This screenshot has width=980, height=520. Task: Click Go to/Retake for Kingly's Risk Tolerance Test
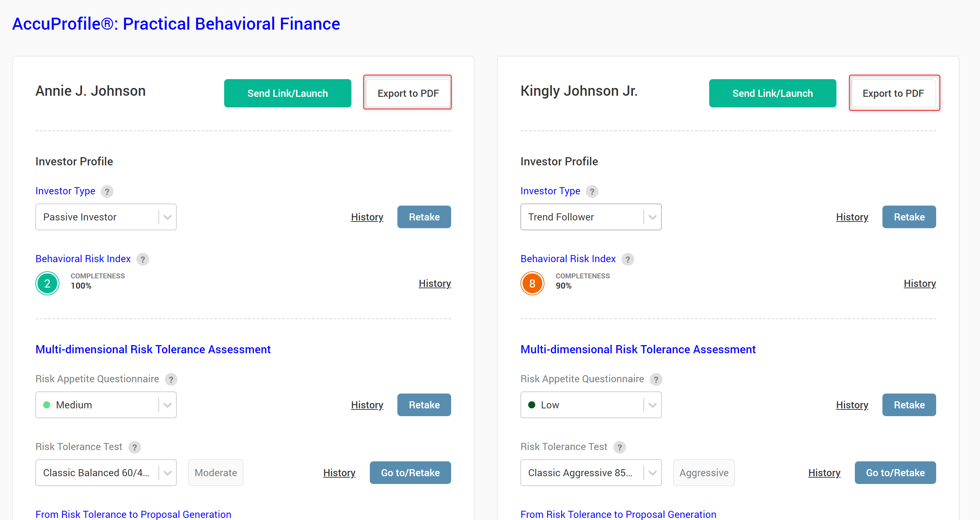(895, 472)
